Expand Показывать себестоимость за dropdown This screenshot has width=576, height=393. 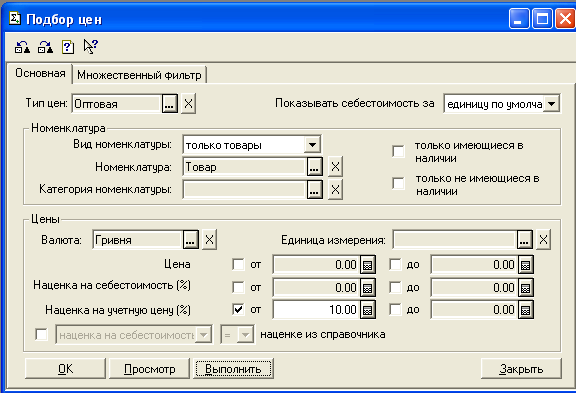[x=551, y=104]
